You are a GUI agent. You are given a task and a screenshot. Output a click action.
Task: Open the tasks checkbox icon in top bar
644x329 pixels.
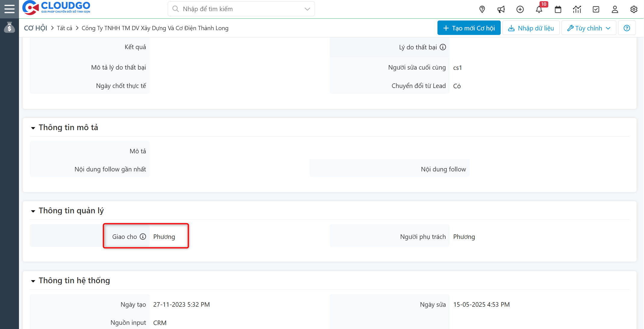click(596, 9)
